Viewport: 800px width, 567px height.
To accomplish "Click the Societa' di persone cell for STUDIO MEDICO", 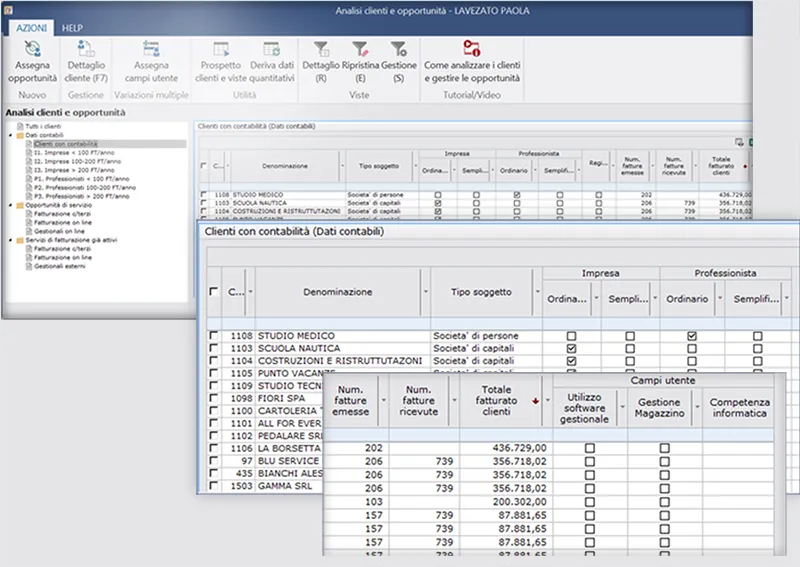I will (486, 336).
